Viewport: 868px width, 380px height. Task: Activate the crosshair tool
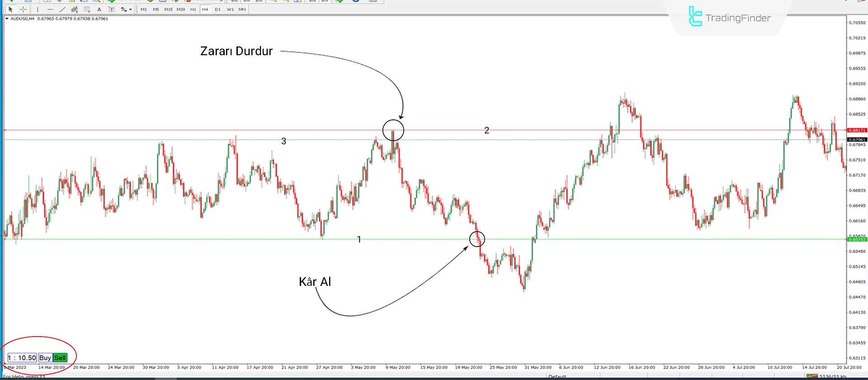23,9
